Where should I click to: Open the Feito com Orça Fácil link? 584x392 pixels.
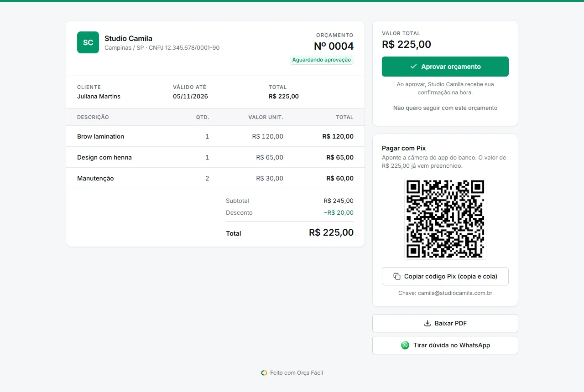pos(292,373)
